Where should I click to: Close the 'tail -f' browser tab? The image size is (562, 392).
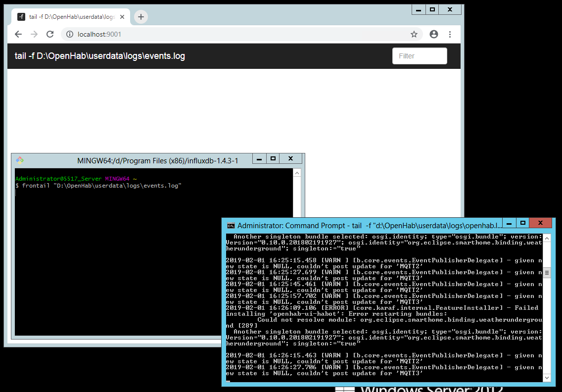(x=122, y=17)
